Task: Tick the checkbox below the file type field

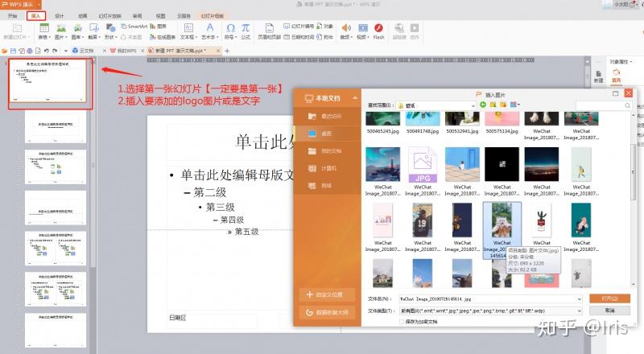Action: pyautogui.click(x=402, y=322)
